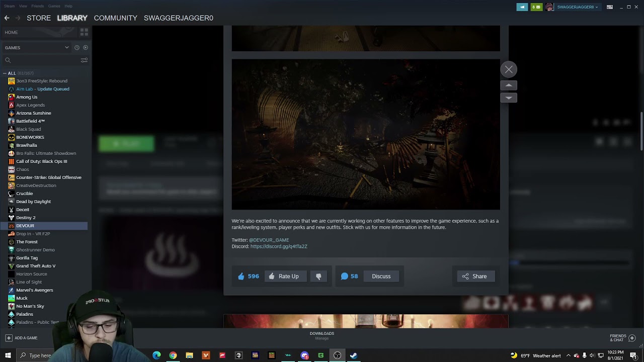
Task: Select The Forest in the game list
Action: (27, 242)
